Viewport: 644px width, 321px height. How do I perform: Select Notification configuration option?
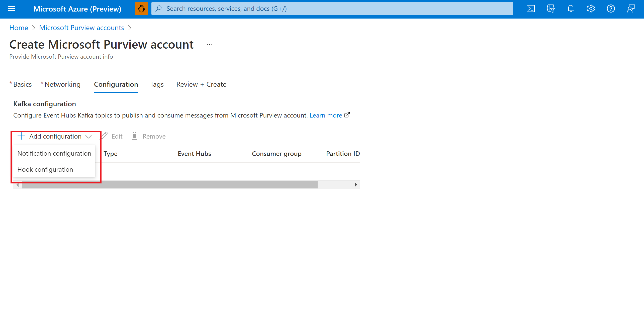point(54,153)
